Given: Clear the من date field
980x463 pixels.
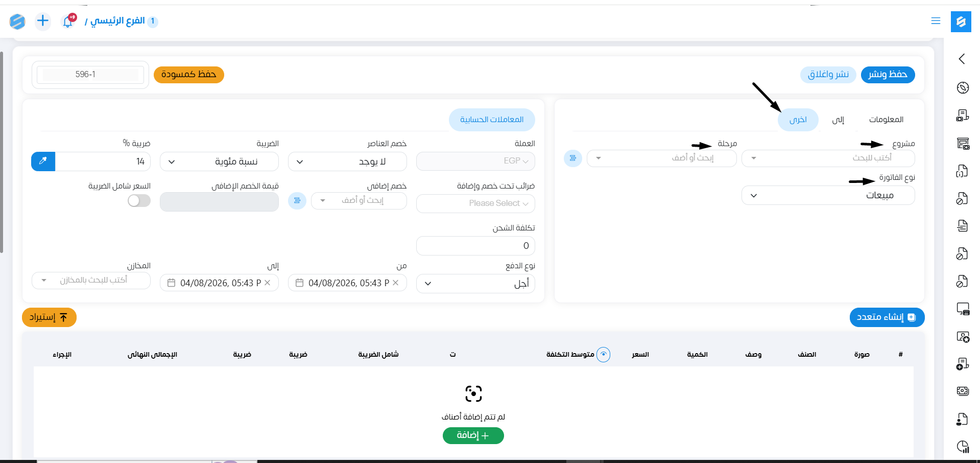Looking at the screenshot, I should coord(395,283).
